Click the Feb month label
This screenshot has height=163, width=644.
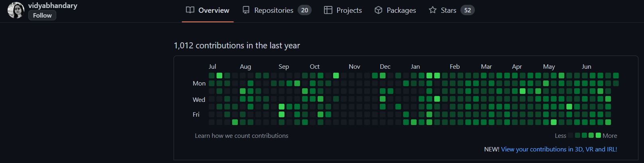(x=454, y=67)
